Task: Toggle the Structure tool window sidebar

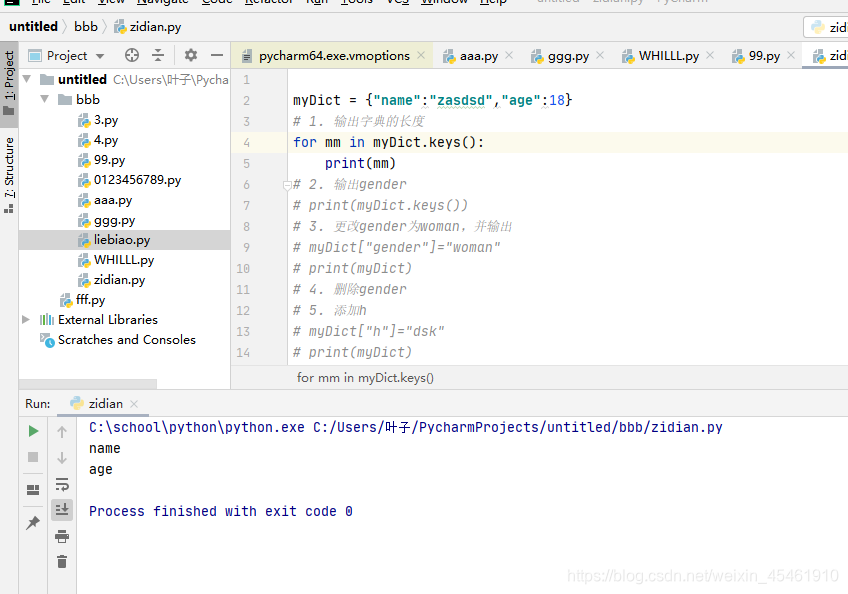Action: (x=9, y=173)
